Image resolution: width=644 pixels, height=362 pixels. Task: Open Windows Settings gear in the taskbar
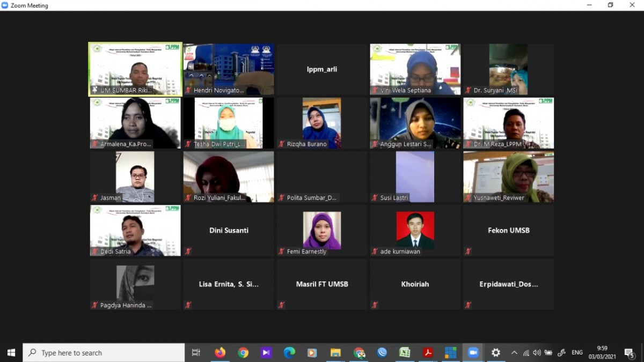click(x=496, y=352)
